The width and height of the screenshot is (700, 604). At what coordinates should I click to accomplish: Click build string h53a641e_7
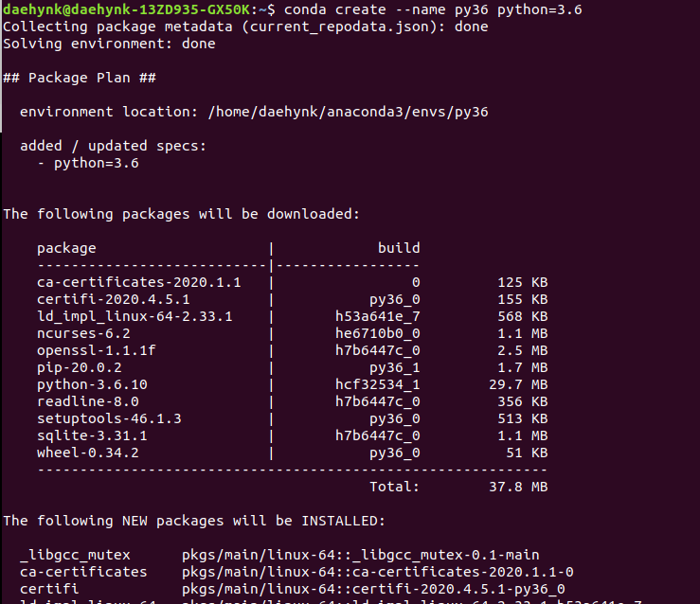click(x=378, y=317)
